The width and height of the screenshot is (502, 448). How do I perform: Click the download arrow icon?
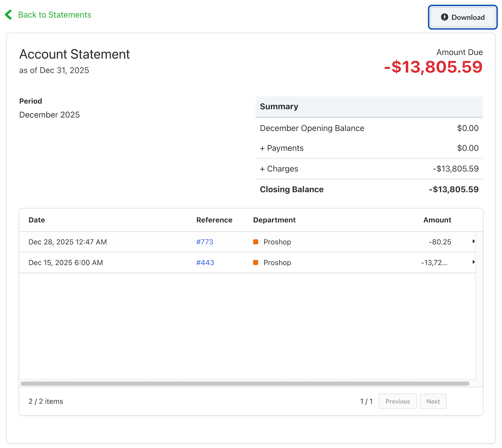pos(444,17)
